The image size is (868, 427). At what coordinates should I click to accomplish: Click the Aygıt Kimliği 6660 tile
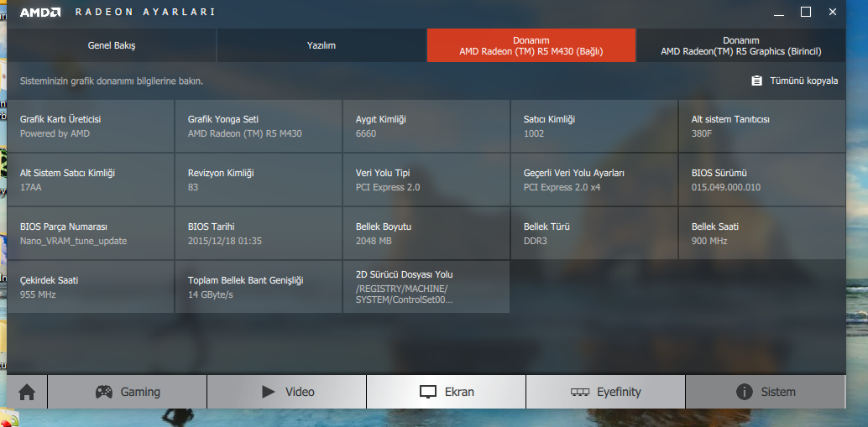tap(426, 126)
